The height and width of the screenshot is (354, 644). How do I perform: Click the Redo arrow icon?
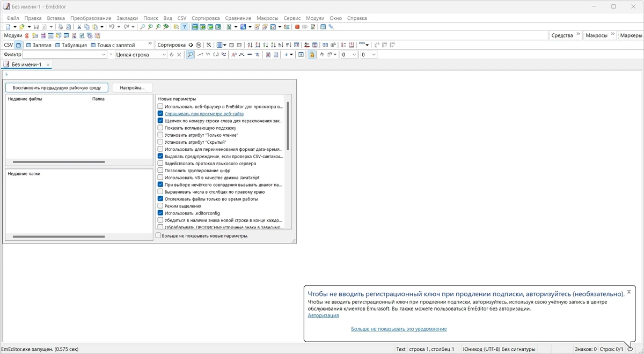click(x=126, y=26)
